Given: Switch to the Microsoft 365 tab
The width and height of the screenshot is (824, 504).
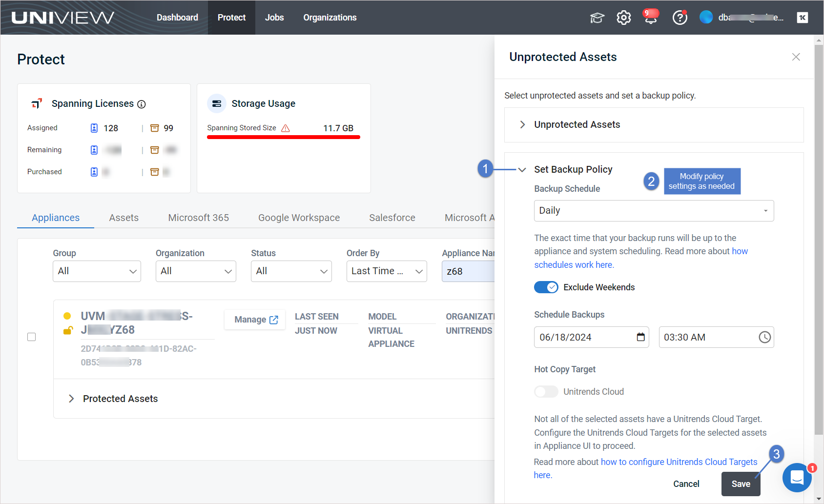Looking at the screenshot, I should [199, 218].
